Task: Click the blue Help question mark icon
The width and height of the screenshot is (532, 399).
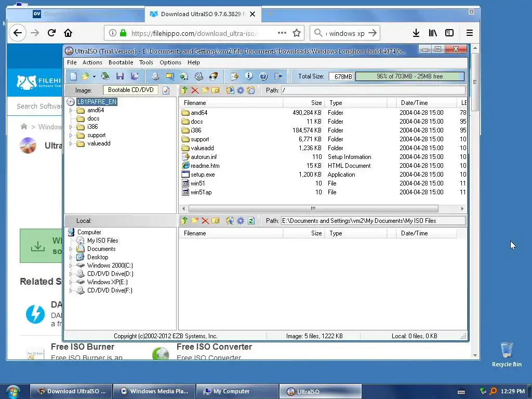Action: click(263, 76)
